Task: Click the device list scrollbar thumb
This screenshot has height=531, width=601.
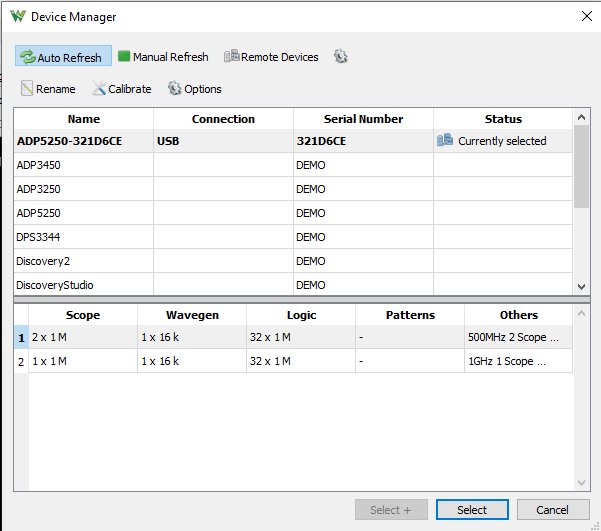Action: point(581,166)
